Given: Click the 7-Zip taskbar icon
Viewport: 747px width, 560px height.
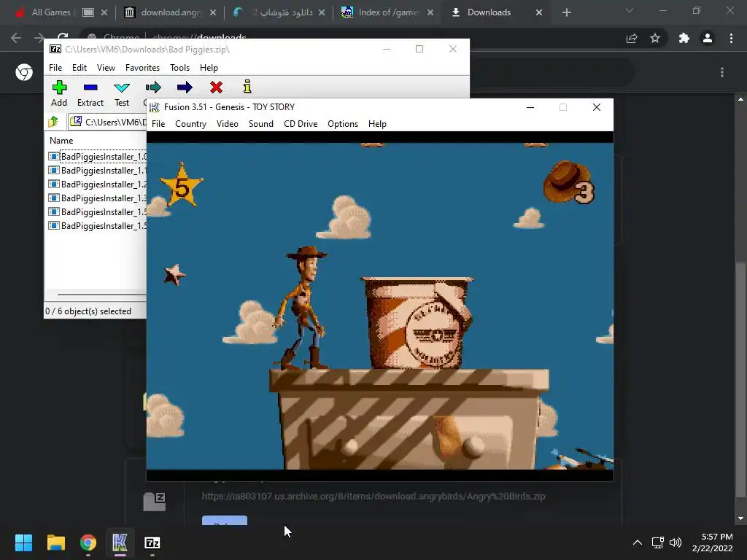Looking at the screenshot, I should coord(152,542).
